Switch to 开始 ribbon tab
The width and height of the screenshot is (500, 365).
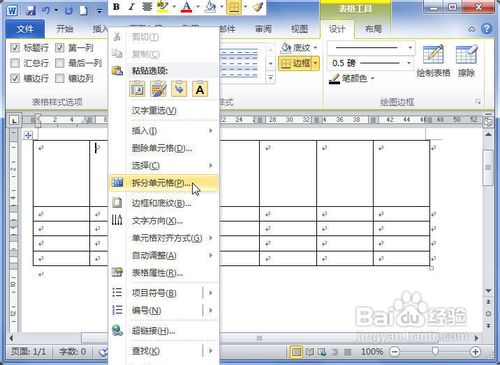[x=65, y=29]
